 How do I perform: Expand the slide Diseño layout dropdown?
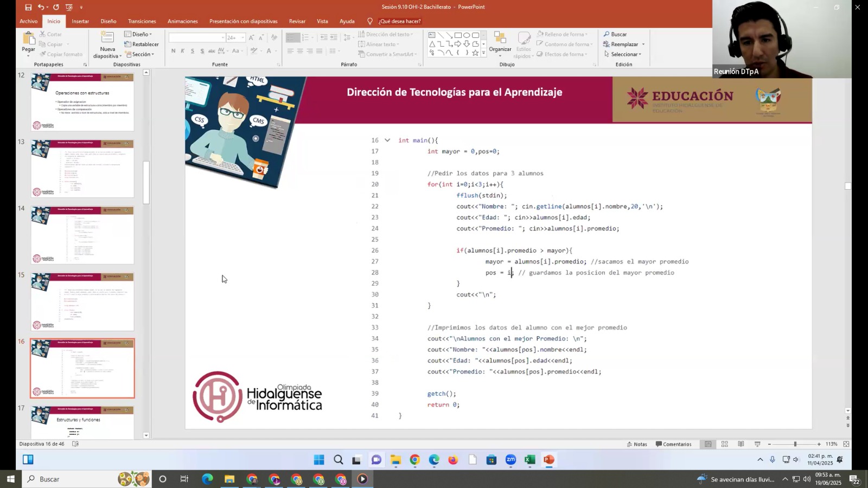(139, 34)
